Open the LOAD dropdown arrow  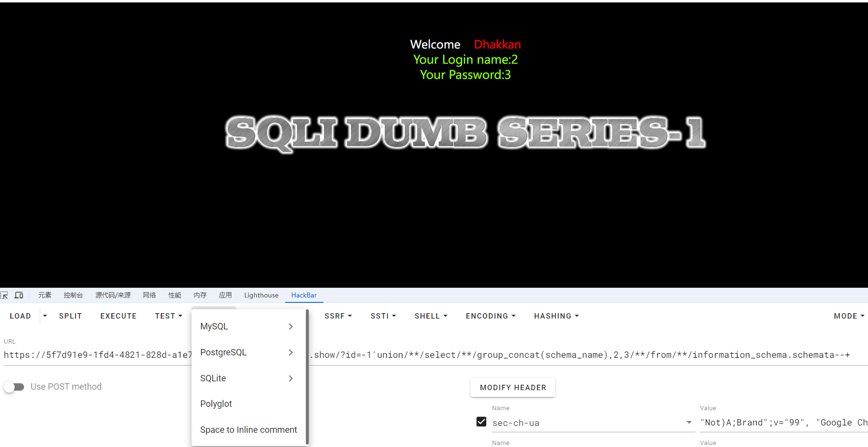point(45,316)
